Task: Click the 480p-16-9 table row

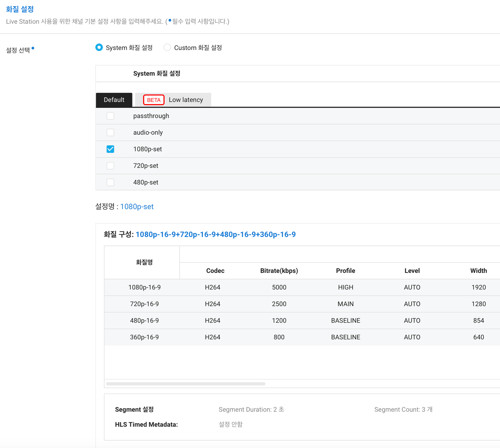Action: 144,321
